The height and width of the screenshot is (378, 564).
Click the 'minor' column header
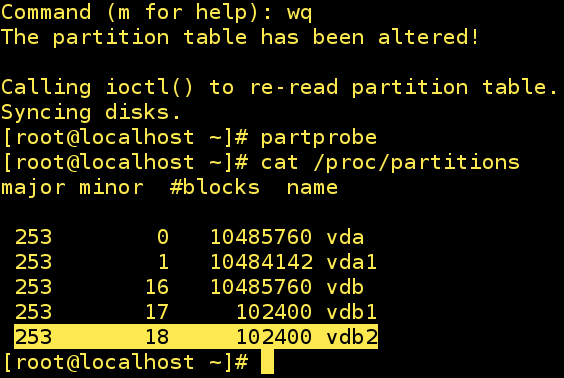pos(112,187)
